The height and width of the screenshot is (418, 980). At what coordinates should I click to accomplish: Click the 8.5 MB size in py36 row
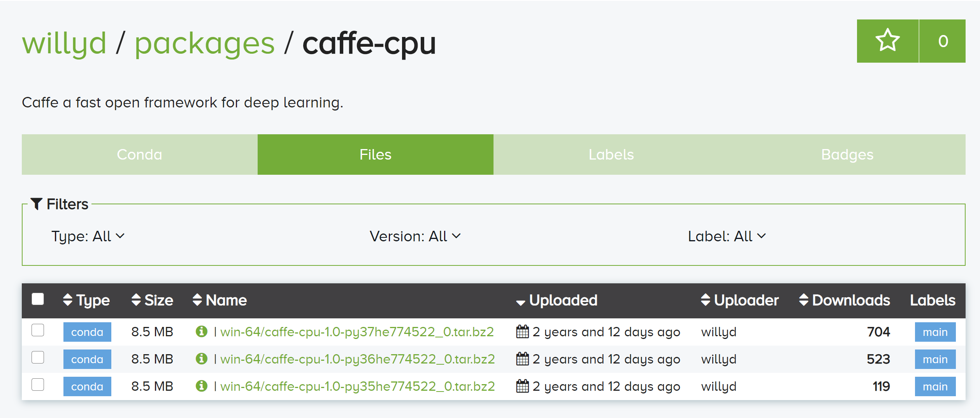pos(152,359)
